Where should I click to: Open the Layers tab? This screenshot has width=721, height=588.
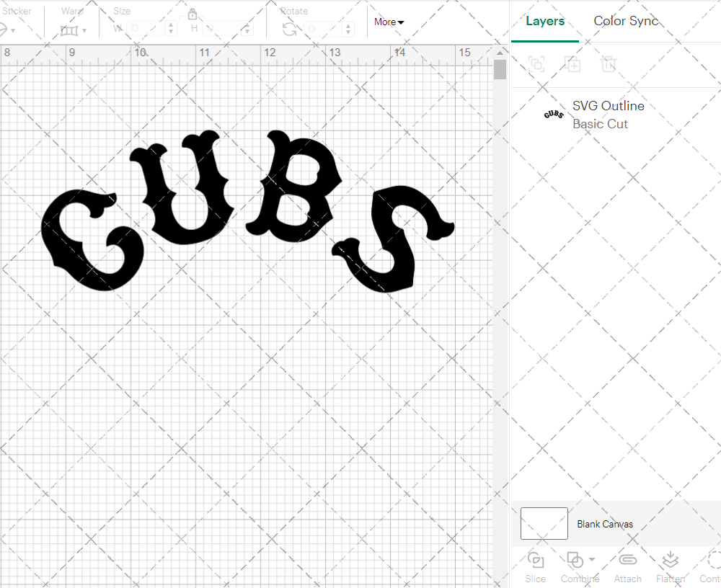click(545, 21)
